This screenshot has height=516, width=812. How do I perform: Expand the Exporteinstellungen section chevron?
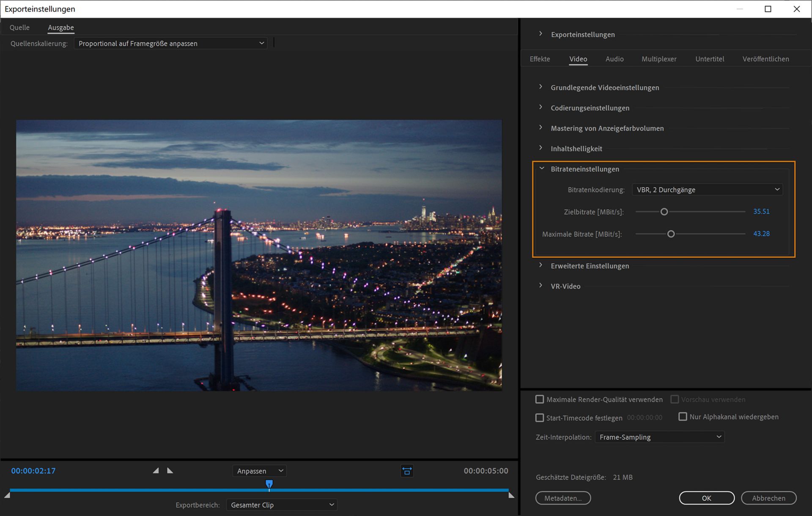(x=540, y=34)
